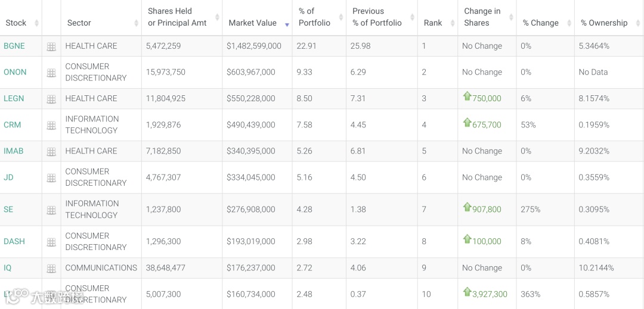Click the grid icon in the CRM row
Viewport: 644px width, 309px height.
51,125
